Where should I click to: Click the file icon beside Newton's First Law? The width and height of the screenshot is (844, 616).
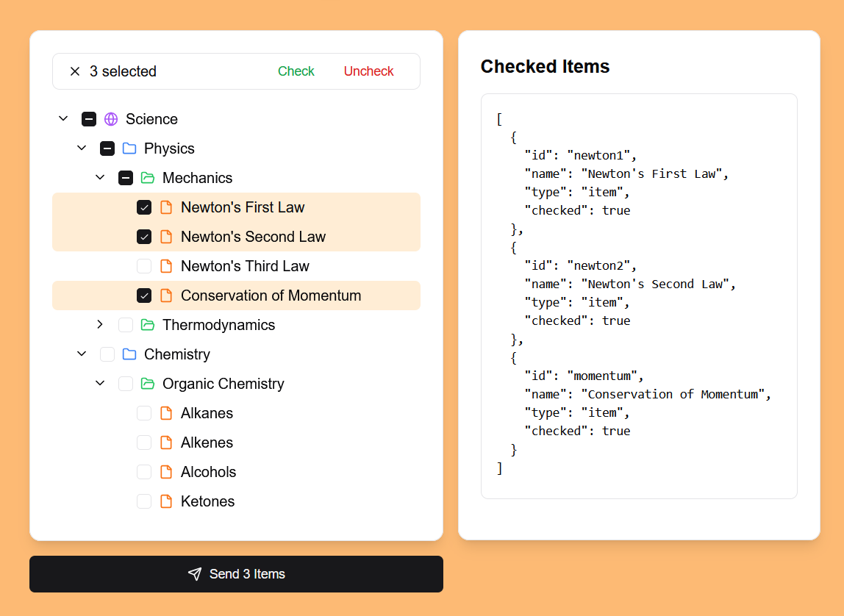pos(166,207)
